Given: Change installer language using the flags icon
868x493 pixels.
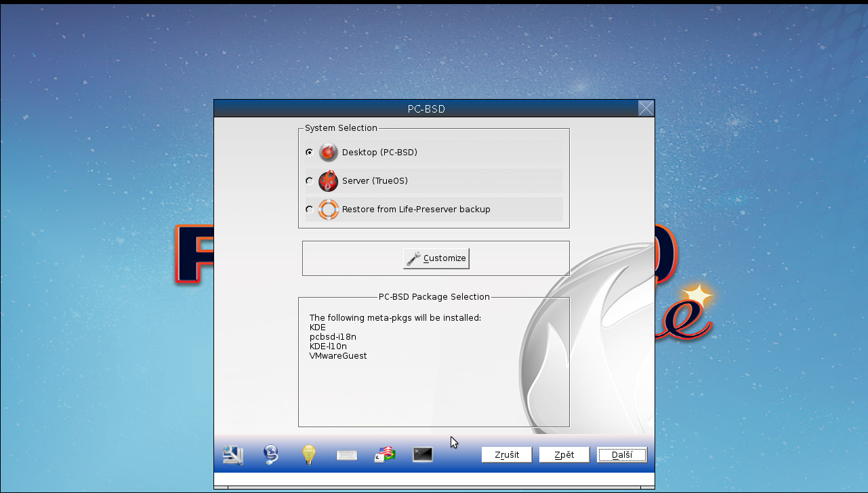Looking at the screenshot, I should 384,454.
